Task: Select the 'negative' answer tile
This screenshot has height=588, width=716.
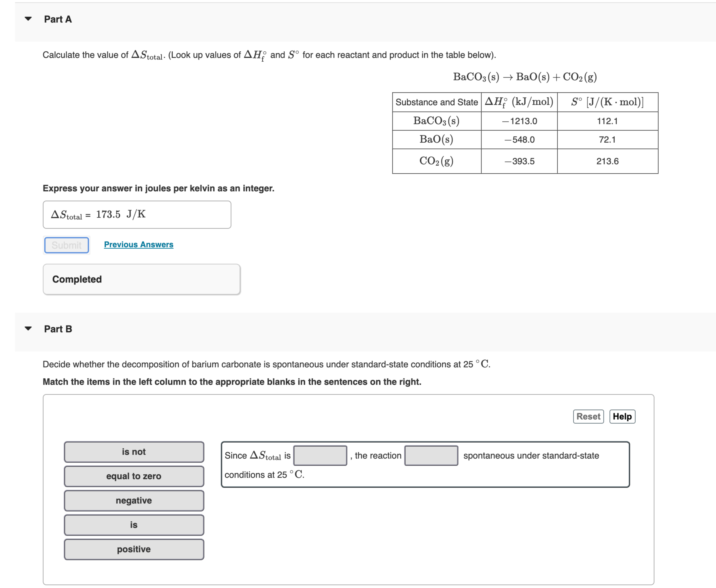Action: [134, 501]
